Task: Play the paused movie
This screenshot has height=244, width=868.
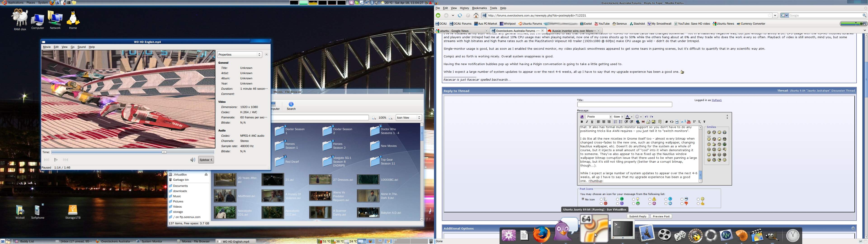Action: coord(56,160)
